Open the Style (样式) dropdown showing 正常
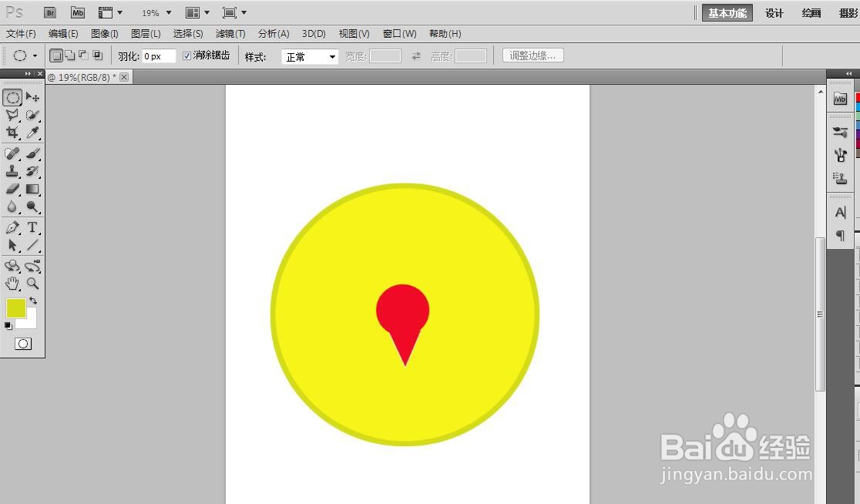 (x=310, y=56)
